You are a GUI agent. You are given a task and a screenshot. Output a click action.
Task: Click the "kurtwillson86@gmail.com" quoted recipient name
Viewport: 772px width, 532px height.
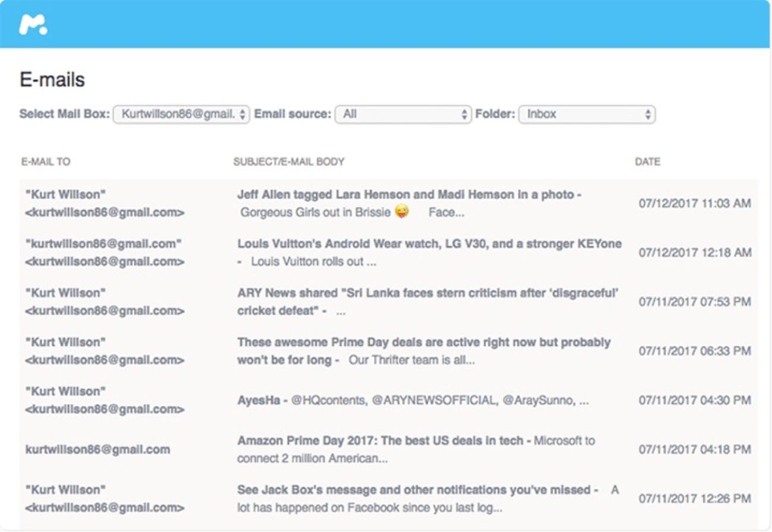pyautogui.click(x=104, y=244)
